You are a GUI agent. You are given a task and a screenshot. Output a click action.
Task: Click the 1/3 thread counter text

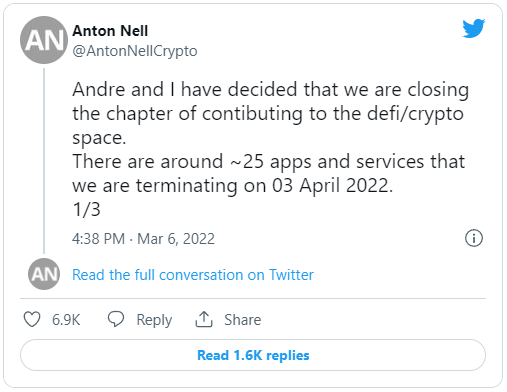coord(86,210)
